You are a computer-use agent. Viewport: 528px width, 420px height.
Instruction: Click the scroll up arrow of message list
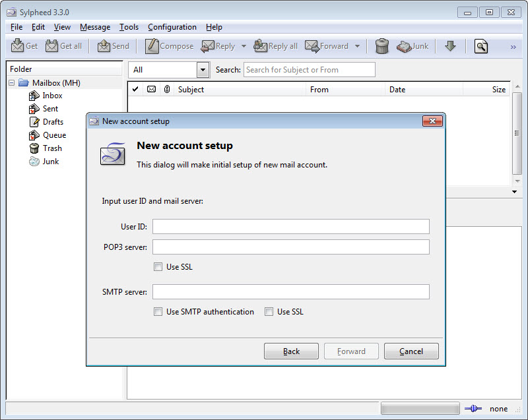(x=517, y=87)
